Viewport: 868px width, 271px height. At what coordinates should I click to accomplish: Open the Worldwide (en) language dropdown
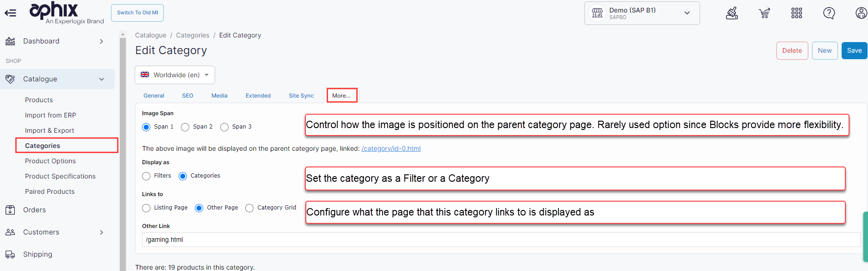175,75
